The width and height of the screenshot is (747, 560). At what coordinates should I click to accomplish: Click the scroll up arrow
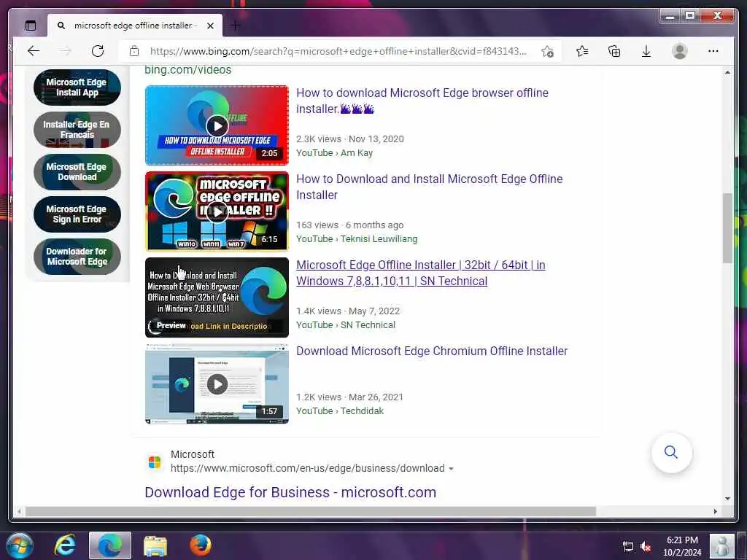tap(727, 72)
